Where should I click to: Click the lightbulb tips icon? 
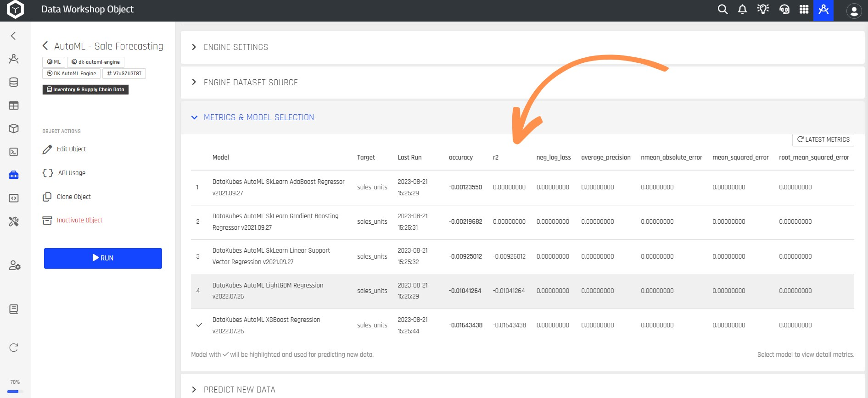[763, 9]
